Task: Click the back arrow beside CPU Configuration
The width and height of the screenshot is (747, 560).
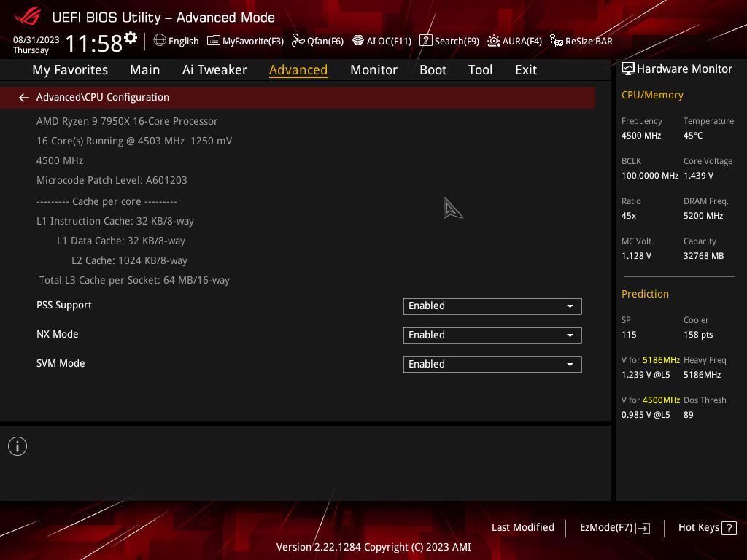Action: 24,98
